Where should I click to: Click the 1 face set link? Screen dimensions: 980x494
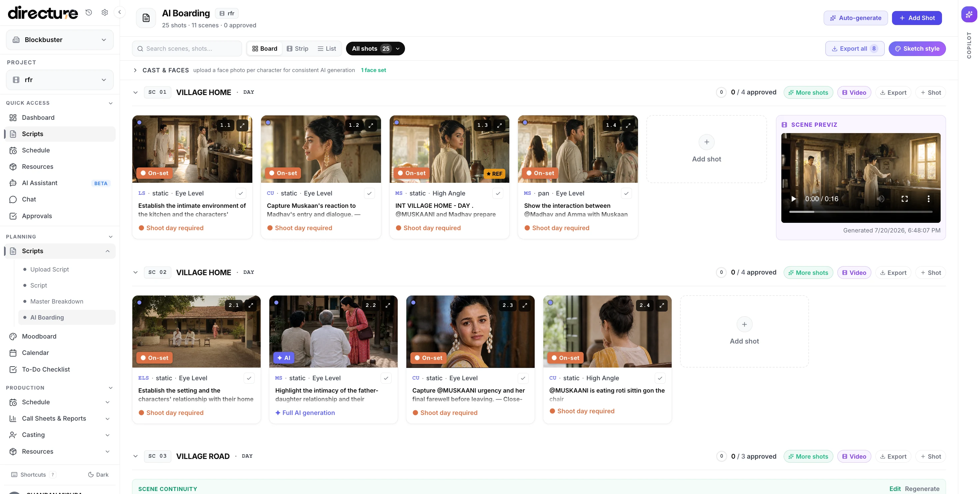click(373, 70)
